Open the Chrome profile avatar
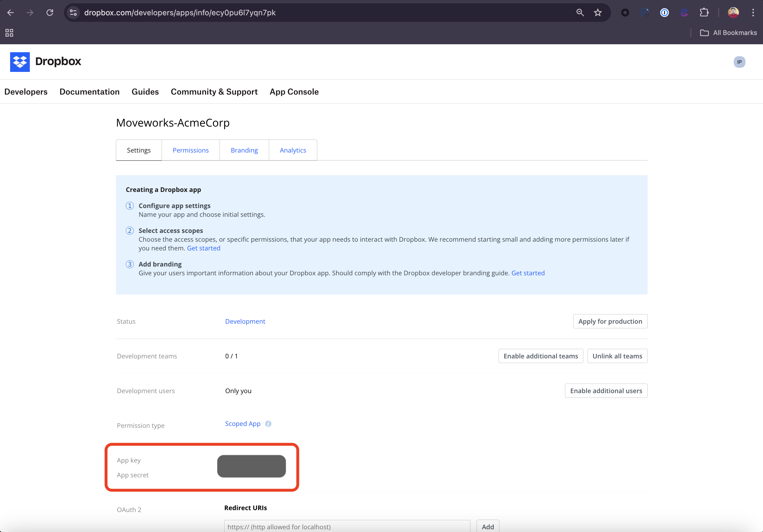The width and height of the screenshot is (763, 532). (x=733, y=13)
